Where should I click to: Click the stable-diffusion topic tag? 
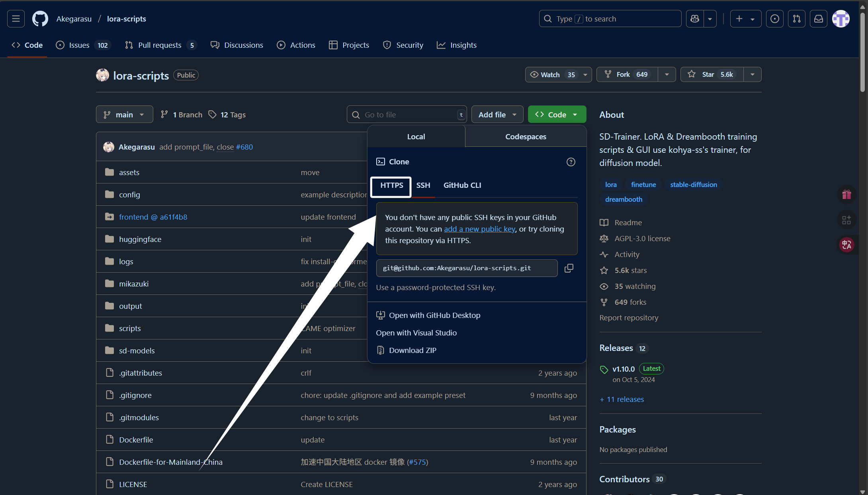[693, 185]
